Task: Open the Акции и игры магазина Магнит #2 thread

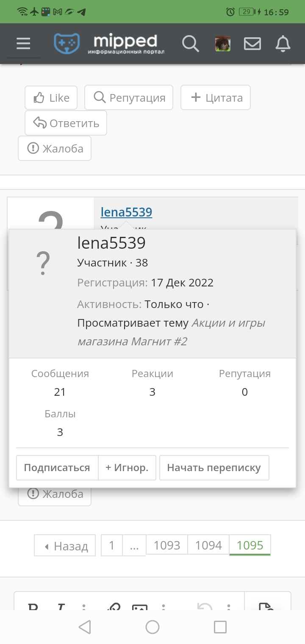Action: coord(172,332)
